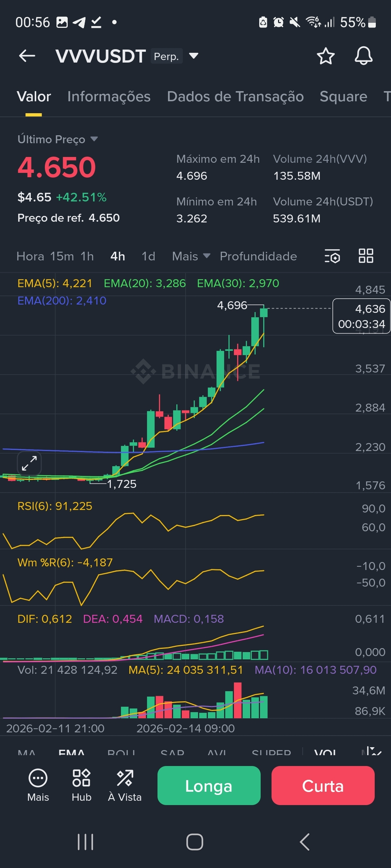Image resolution: width=391 pixels, height=868 pixels.
Task: Toggle the MA indicator
Action: [26, 752]
